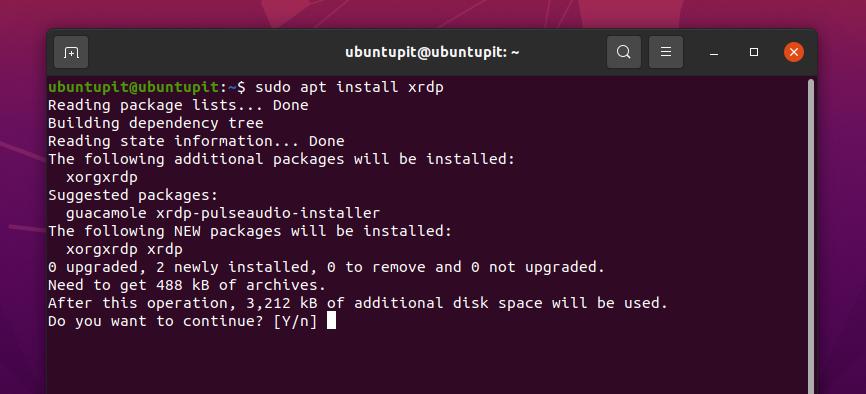Click the 'xorgxrdp' additional package line
866x394 pixels.
click(x=102, y=177)
